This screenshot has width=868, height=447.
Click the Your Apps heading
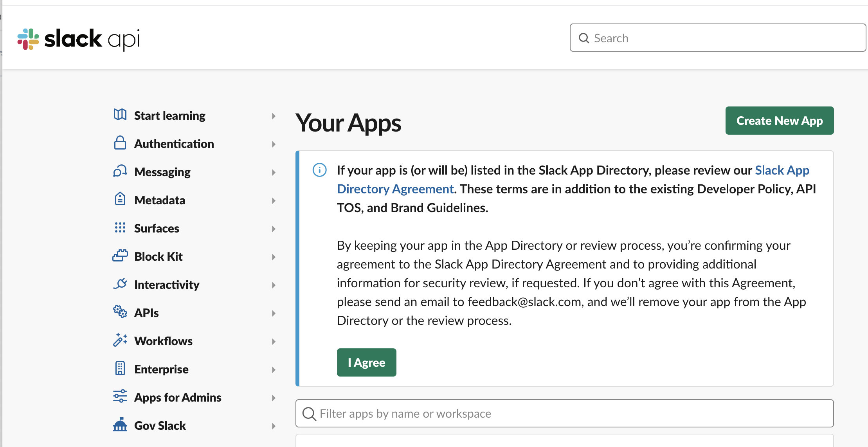coord(348,123)
